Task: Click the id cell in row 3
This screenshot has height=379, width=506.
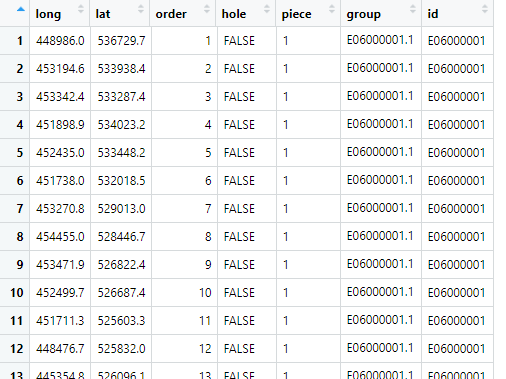Action: coord(456,97)
